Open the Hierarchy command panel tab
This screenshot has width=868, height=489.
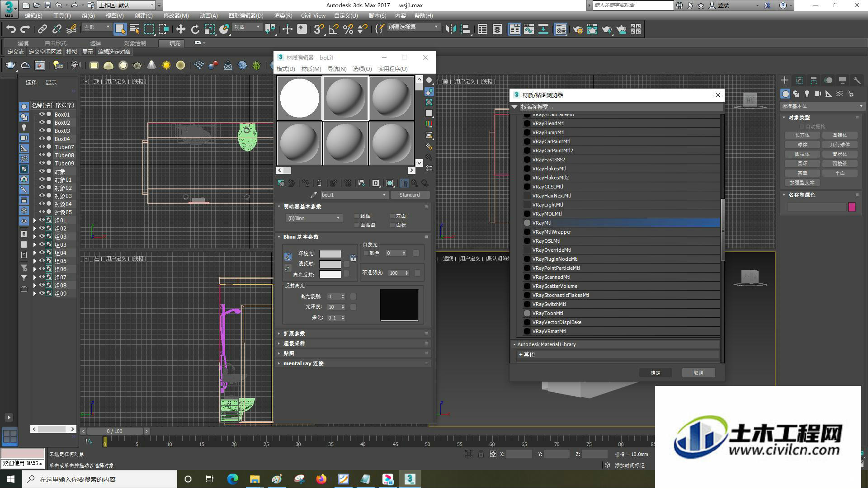point(814,80)
